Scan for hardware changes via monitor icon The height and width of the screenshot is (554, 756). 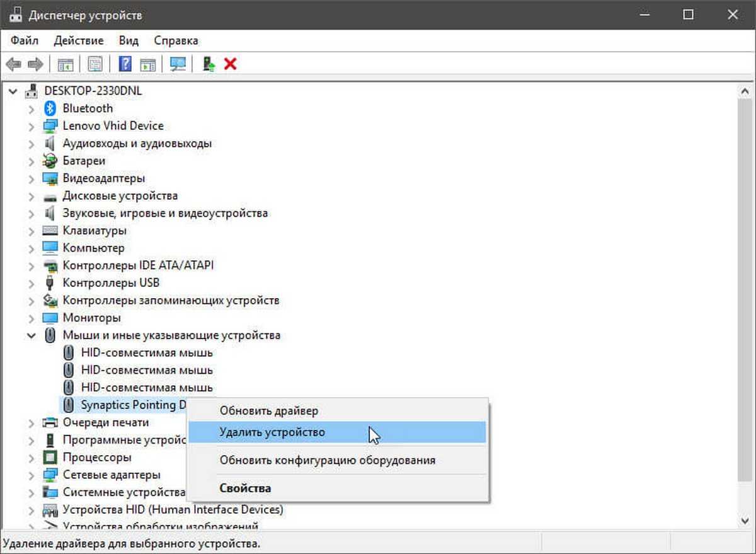point(178,64)
